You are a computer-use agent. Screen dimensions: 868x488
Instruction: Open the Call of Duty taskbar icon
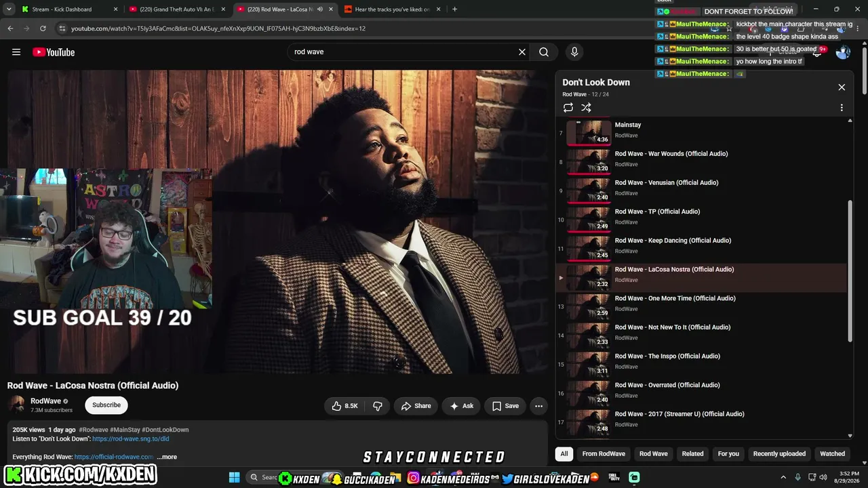(x=614, y=477)
